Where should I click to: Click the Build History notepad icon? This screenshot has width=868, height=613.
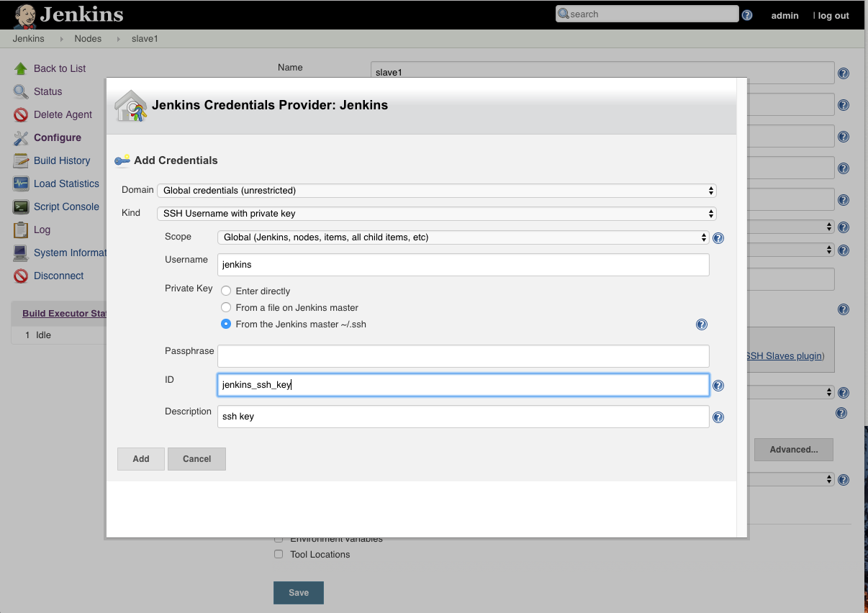21,160
